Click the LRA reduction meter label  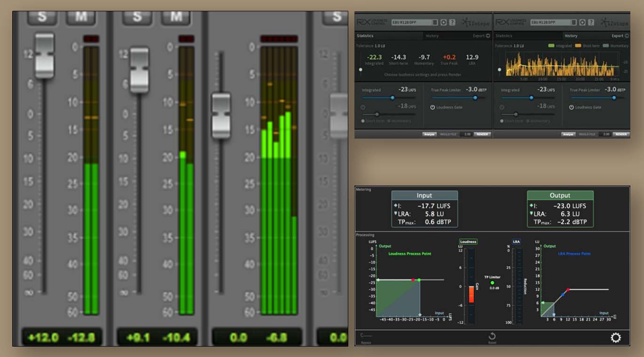click(516, 241)
